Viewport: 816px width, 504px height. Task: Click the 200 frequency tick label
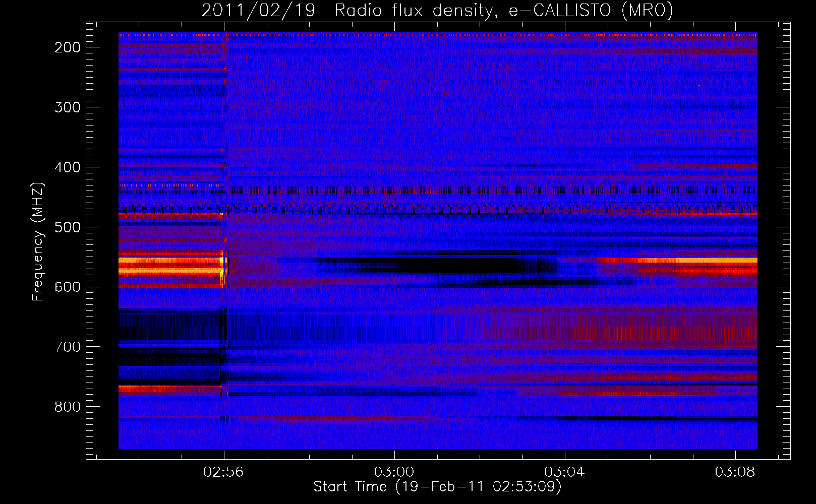[x=68, y=47]
